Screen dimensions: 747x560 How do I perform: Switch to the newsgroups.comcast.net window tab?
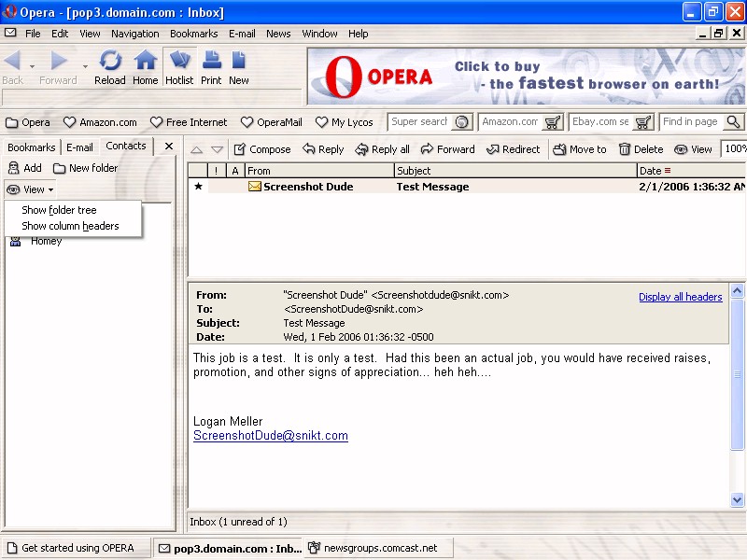click(379, 548)
